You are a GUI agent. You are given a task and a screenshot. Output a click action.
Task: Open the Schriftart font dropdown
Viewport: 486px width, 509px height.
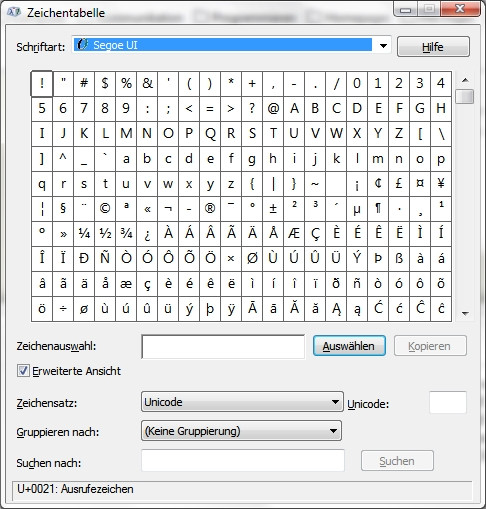(x=383, y=46)
